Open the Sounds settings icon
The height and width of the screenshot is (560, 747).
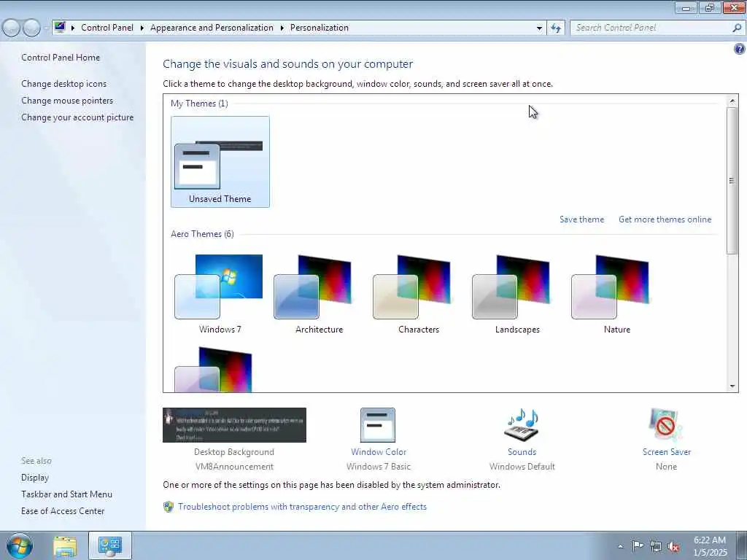[522, 425]
